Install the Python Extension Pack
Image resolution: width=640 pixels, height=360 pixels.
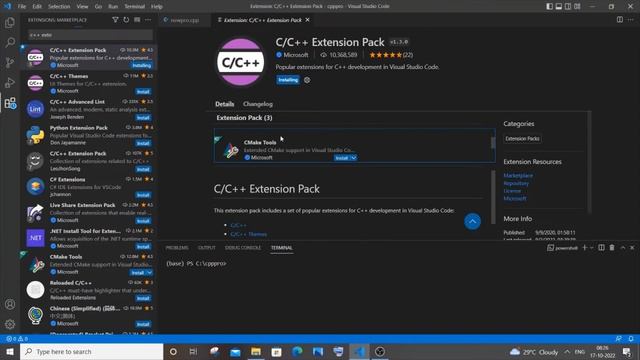(x=143, y=143)
